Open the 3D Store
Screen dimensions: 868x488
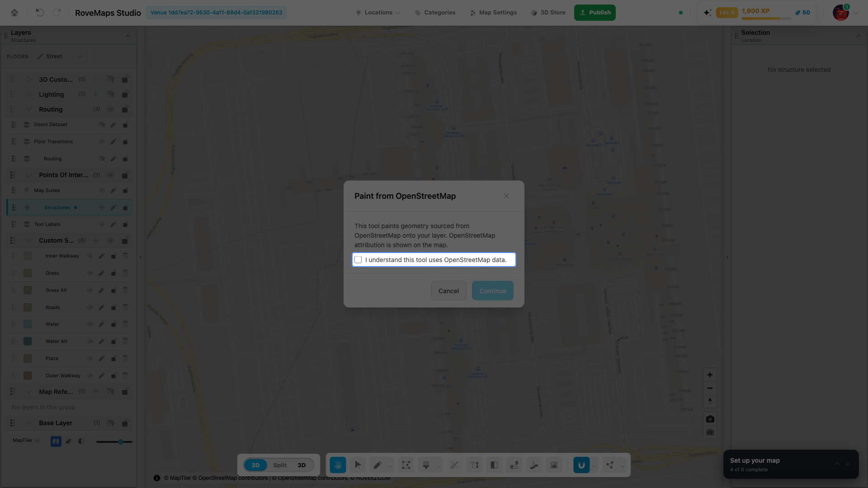548,13
